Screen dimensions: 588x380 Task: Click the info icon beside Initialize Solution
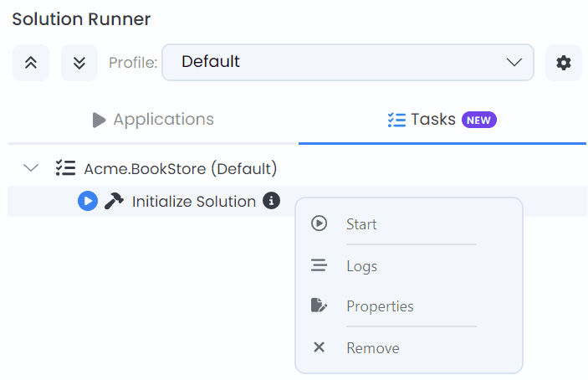[x=271, y=201]
